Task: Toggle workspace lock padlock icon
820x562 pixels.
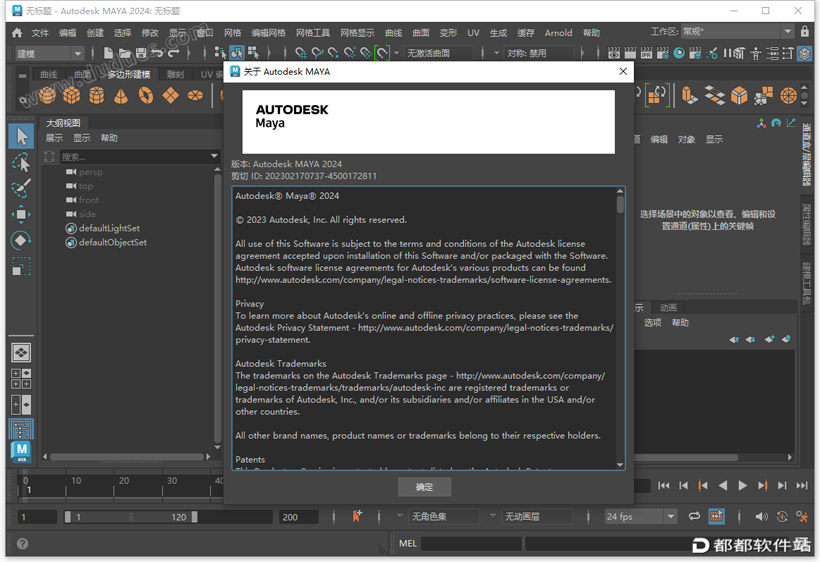Action: click(805, 32)
